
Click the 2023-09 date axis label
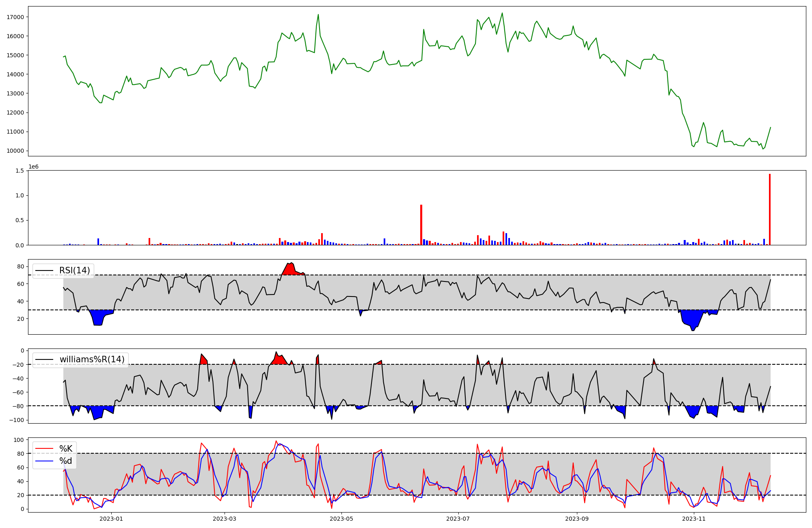[577, 519]
